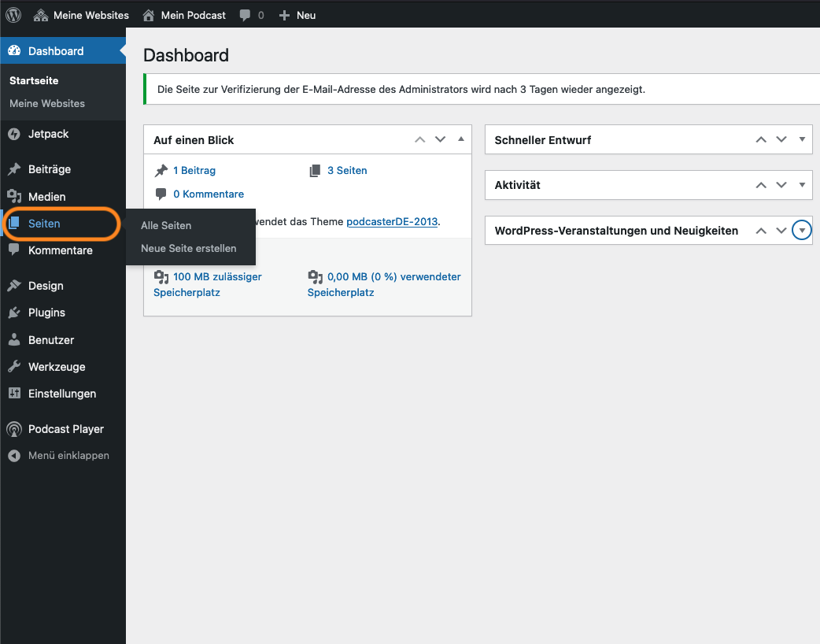Open the podcasterDE-2013 theme link
This screenshot has width=820, height=644.
[392, 222]
